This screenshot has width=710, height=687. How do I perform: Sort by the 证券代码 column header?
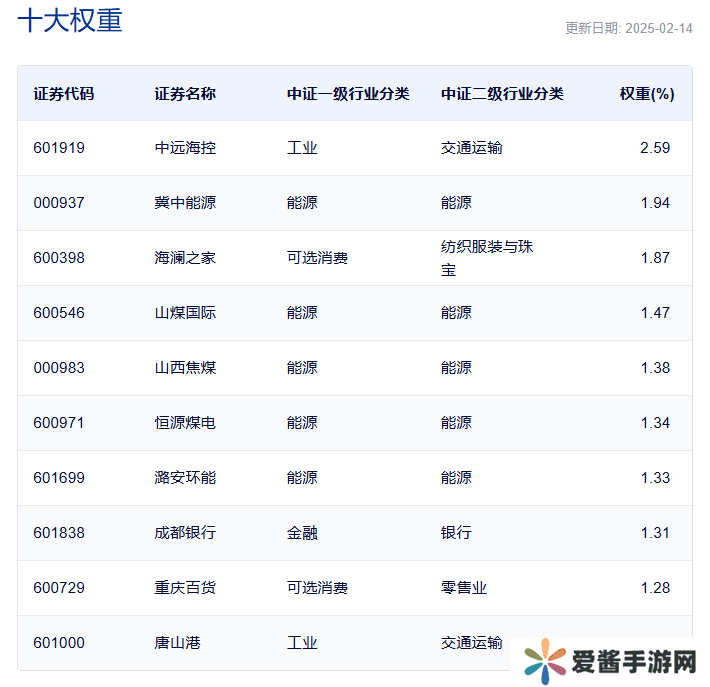(x=64, y=94)
